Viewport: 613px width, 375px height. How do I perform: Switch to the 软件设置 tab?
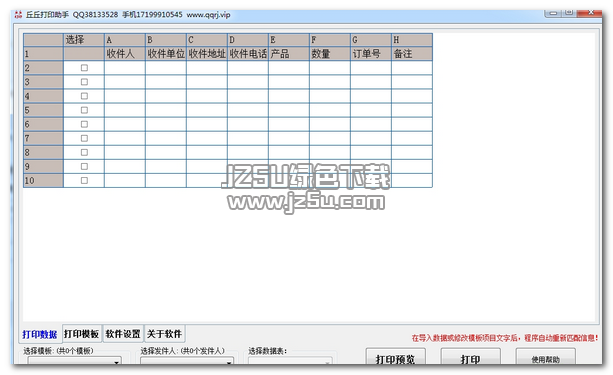(x=123, y=334)
